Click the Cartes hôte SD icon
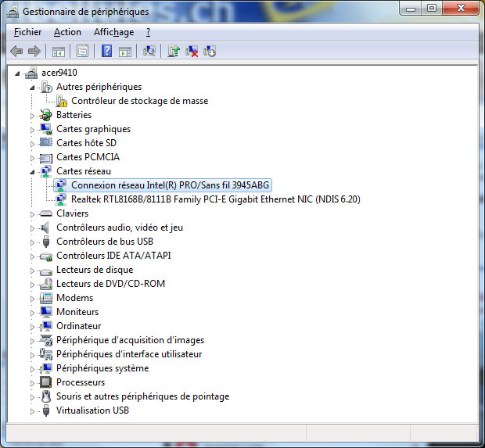Screen dimensions: 485x448 click(x=46, y=143)
